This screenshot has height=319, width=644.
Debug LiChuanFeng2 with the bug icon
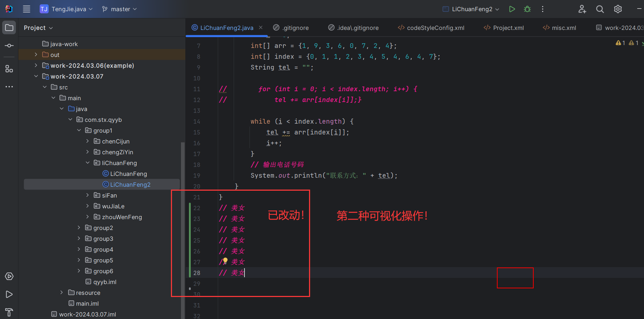(x=527, y=9)
